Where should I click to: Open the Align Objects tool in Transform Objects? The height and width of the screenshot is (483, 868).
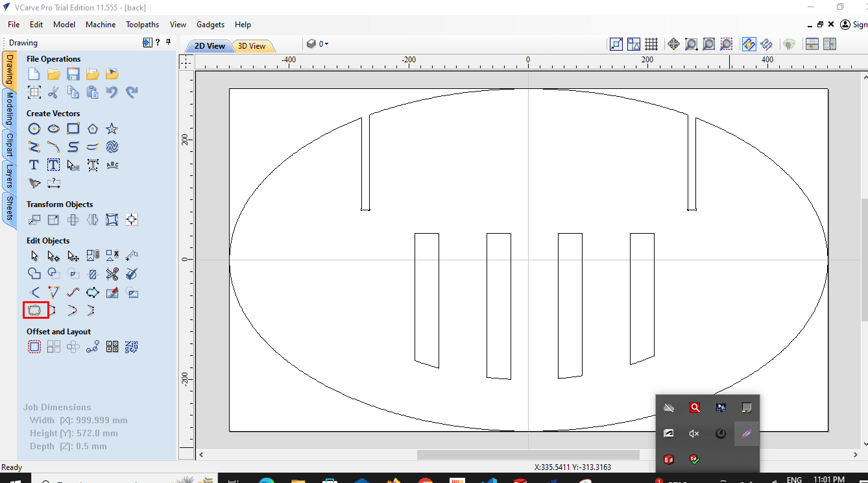[132, 219]
